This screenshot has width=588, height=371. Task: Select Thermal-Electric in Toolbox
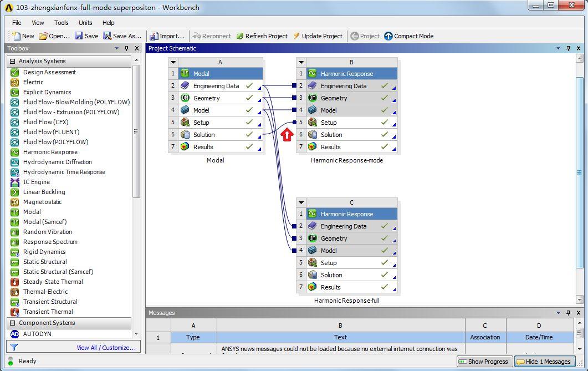(45, 292)
